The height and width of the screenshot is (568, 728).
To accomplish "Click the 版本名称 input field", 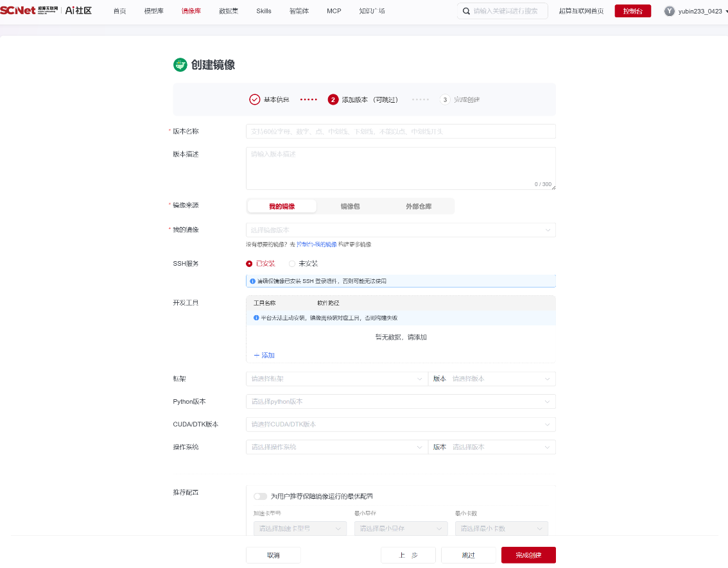I will coord(401,132).
